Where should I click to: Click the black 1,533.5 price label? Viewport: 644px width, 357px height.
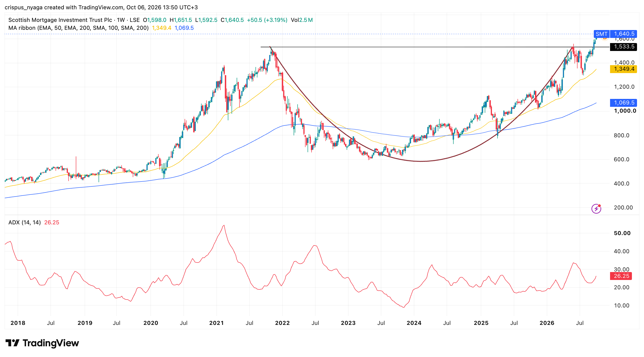(x=624, y=47)
